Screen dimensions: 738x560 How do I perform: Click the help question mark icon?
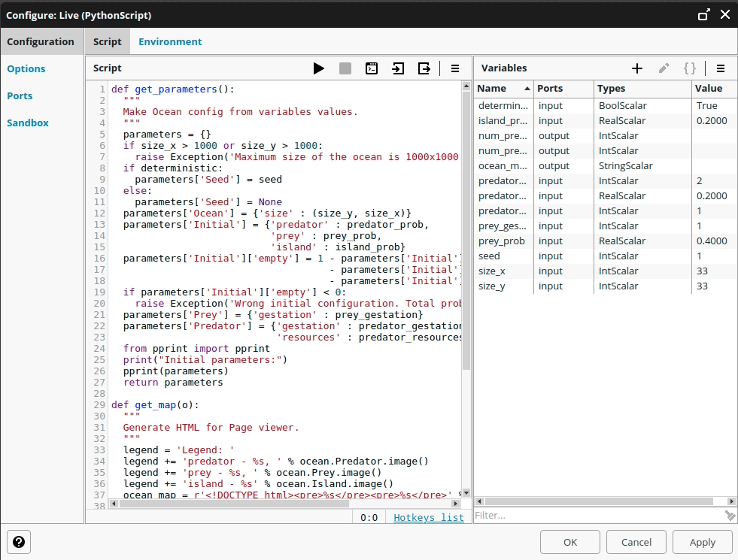19,542
